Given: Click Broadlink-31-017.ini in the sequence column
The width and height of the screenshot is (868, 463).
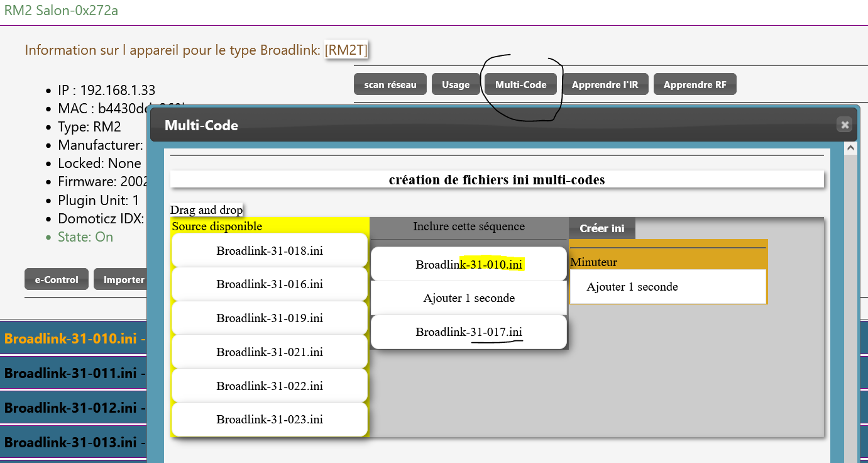Looking at the screenshot, I should click(469, 332).
